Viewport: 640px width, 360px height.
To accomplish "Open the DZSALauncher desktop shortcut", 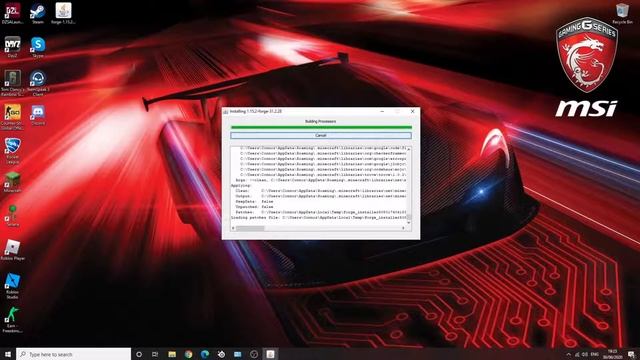I will tap(12, 13).
